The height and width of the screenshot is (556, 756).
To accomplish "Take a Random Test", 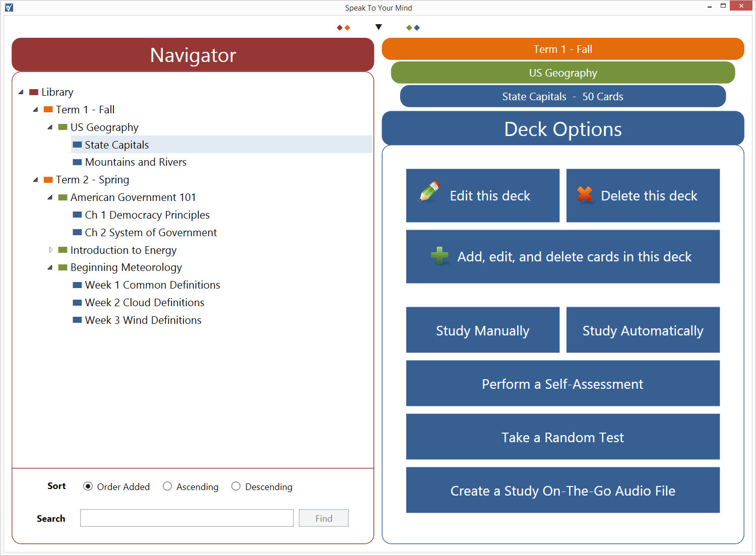I will point(563,437).
